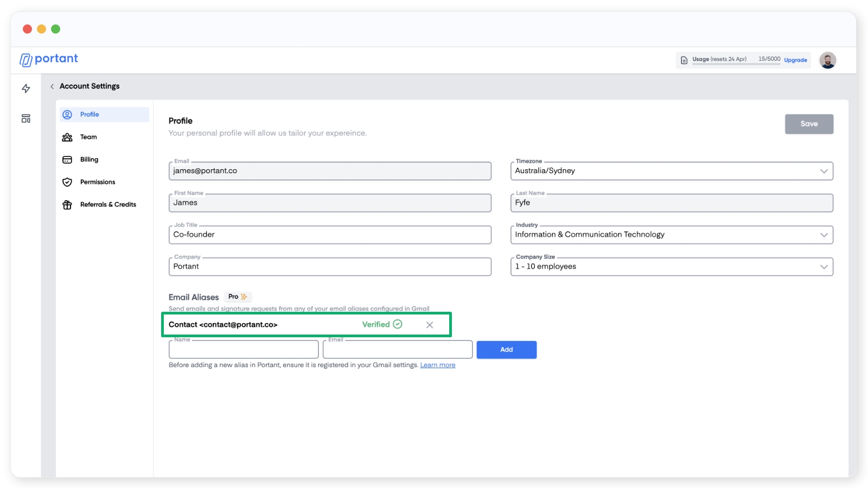This screenshot has height=488, width=868.
Task: Go to the Team settings section
Action: 88,137
